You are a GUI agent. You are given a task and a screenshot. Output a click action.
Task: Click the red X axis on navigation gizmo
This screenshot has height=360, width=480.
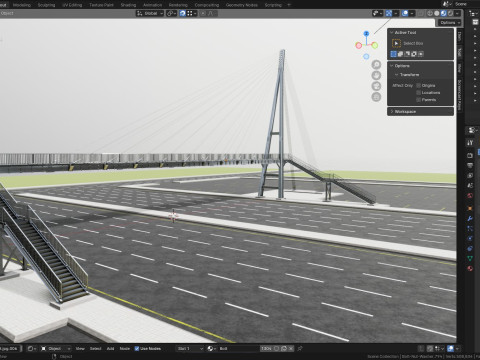click(359, 45)
